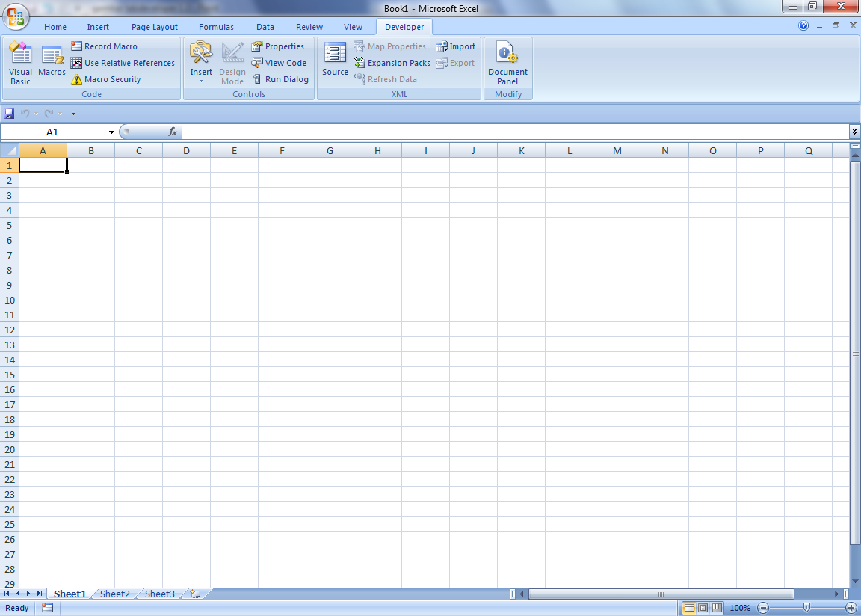Minimize the ribbon workbook window
This screenshot has height=616, width=861.
coord(819,26)
